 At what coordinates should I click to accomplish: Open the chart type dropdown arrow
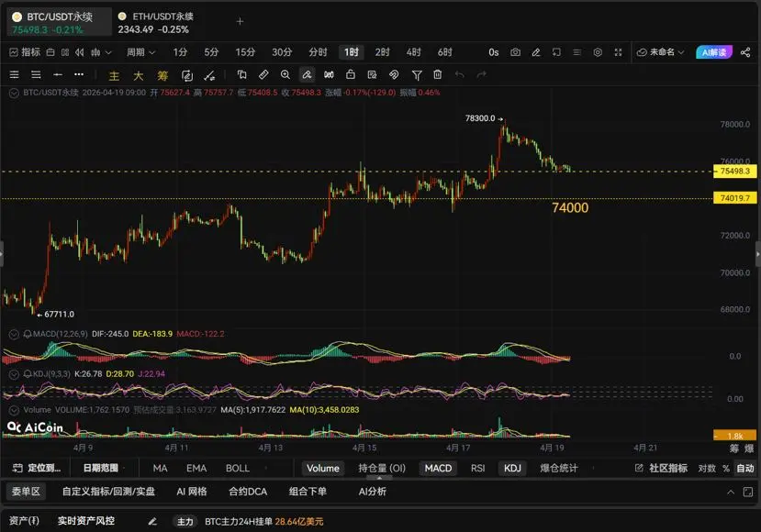click(x=108, y=52)
